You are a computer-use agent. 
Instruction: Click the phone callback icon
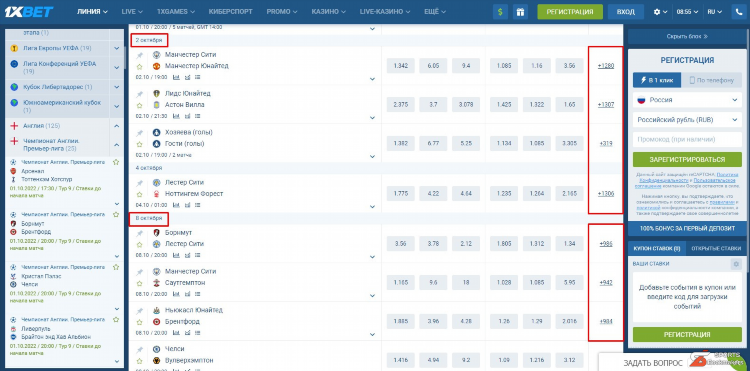[x=739, y=12]
